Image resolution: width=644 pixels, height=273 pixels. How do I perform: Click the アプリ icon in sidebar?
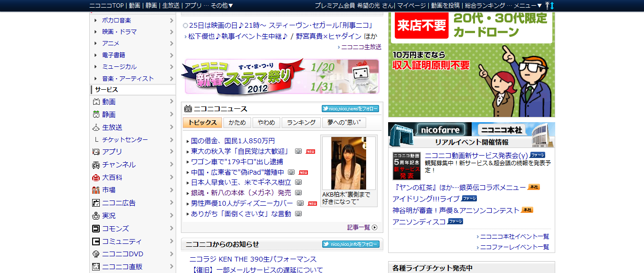point(96,152)
